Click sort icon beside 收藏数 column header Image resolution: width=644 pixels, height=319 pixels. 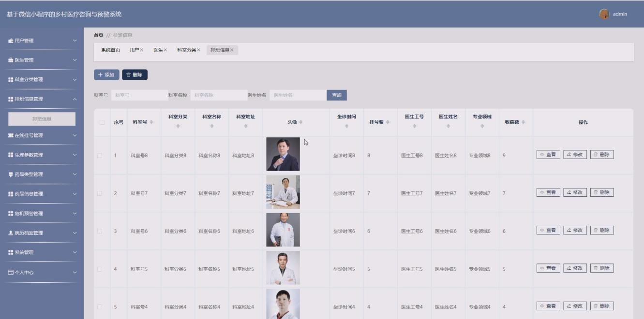coord(523,122)
